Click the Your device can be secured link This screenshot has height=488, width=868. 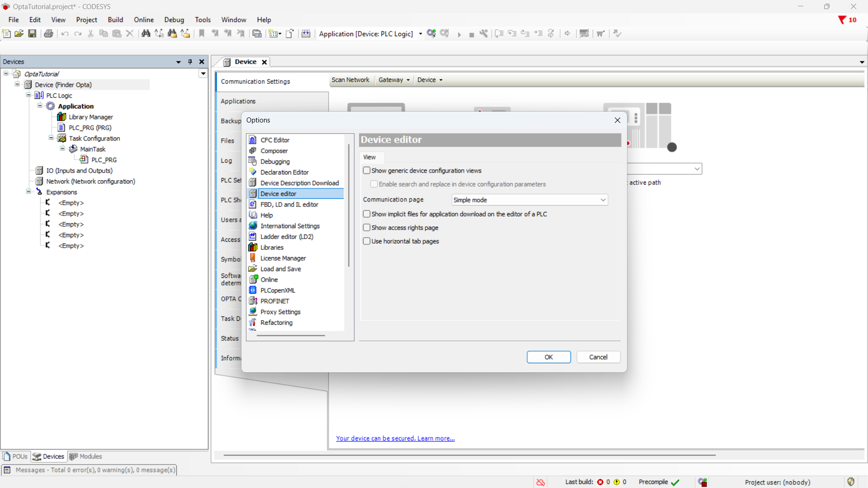click(395, 438)
